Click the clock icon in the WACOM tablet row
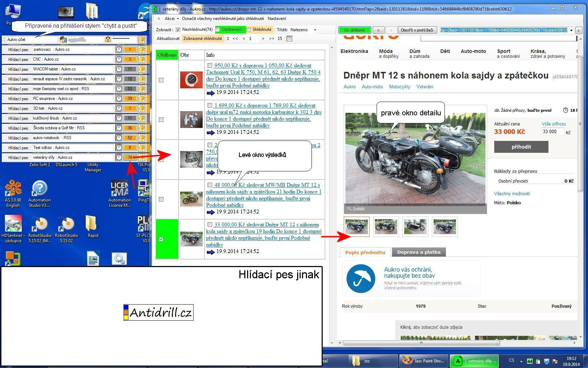588x368 pixels. tap(119, 69)
